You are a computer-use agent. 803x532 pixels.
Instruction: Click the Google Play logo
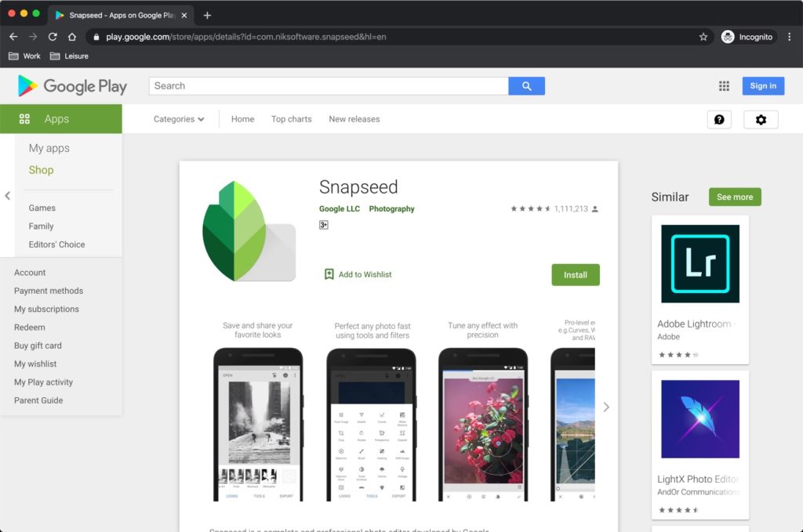coord(72,86)
